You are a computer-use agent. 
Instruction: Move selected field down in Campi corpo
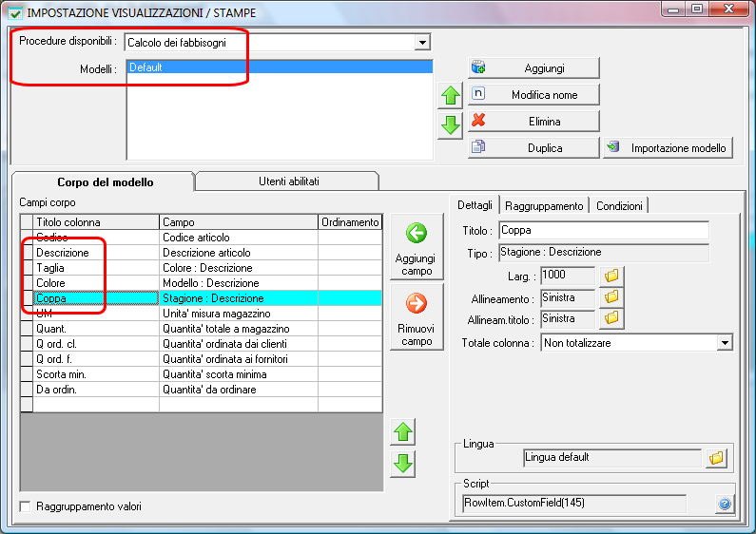point(403,464)
